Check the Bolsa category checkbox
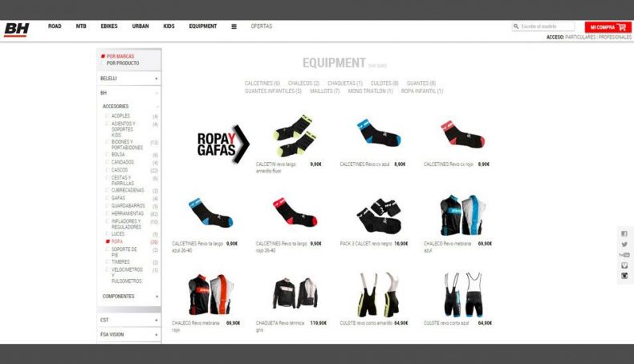 [x=108, y=154]
